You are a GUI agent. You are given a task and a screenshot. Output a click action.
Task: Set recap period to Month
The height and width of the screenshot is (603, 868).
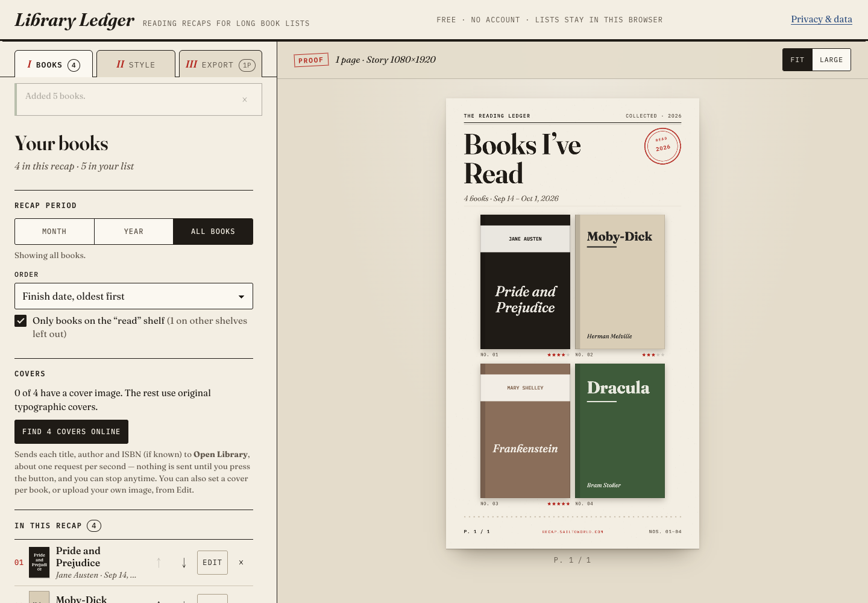[54, 232]
